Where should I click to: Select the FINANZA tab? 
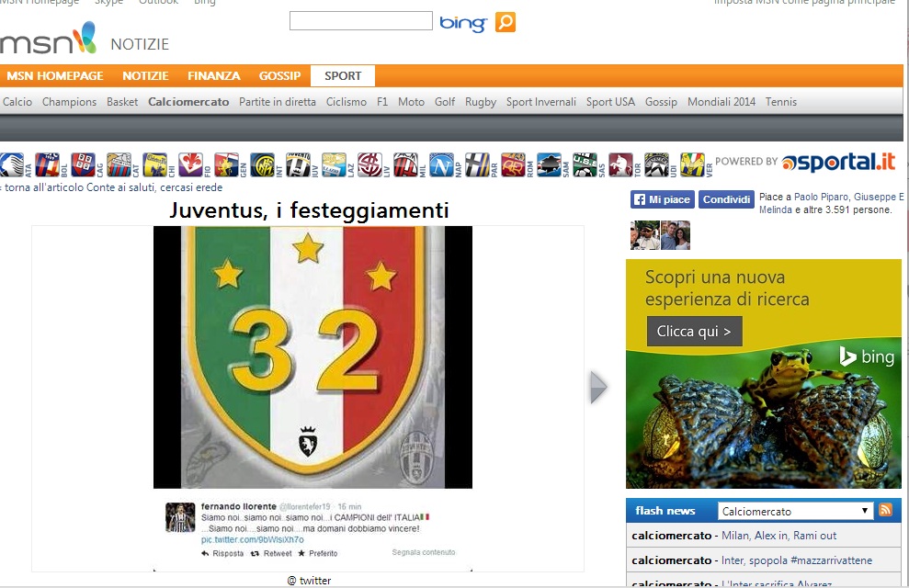coord(214,76)
